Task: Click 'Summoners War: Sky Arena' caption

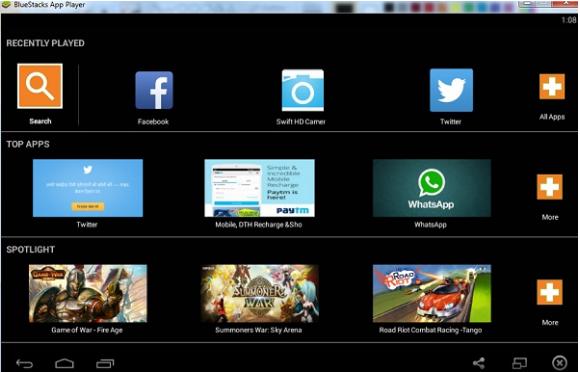Action: (x=259, y=330)
